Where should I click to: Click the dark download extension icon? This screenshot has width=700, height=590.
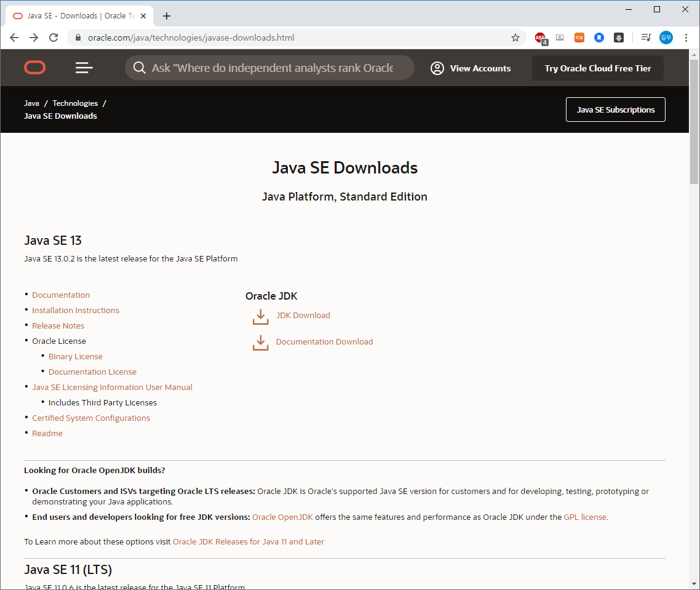point(619,38)
